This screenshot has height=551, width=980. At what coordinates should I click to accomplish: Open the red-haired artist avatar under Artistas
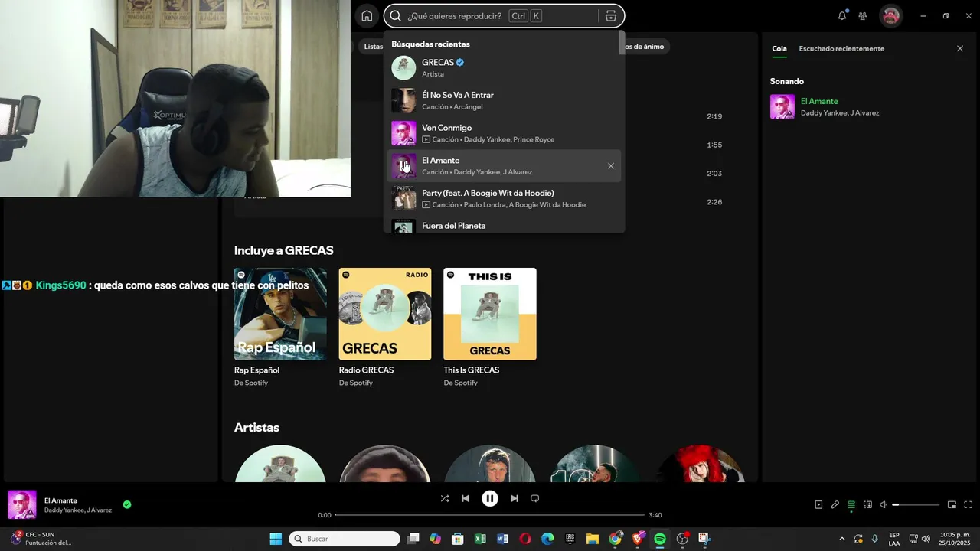(x=700, y=464)
